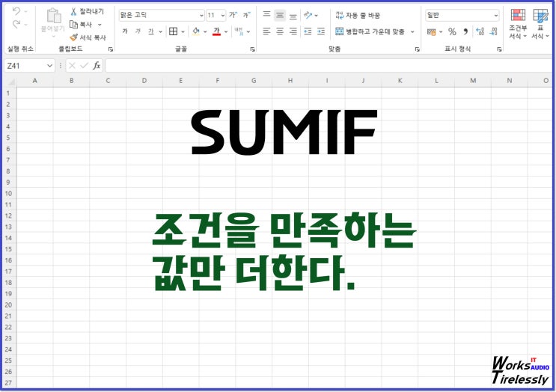Cut selection with 잘라내기 scissors
Viewport: 556px width, 392px height.
click(x=87, y=11)
